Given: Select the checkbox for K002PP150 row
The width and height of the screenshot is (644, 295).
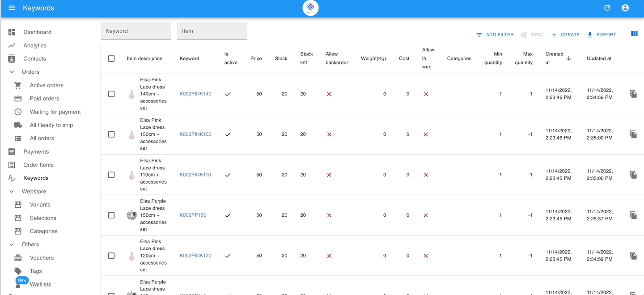Looking at the screenshot, I should coord(111,215).
